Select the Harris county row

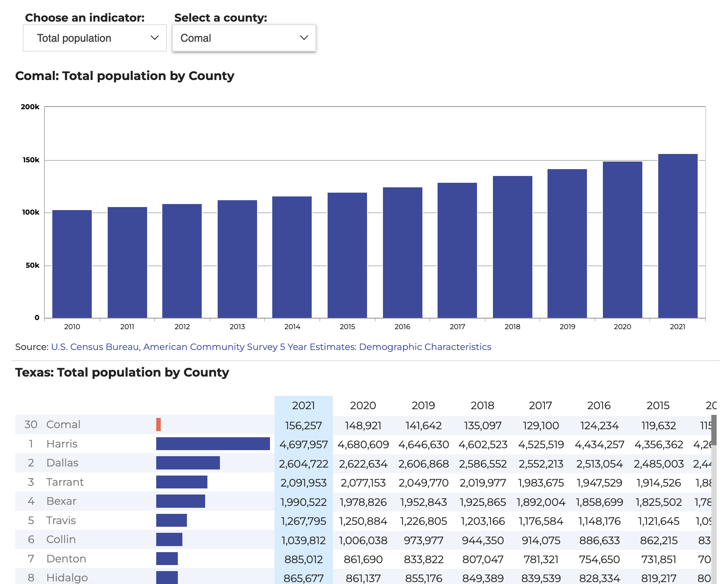(x=62, y=444)
